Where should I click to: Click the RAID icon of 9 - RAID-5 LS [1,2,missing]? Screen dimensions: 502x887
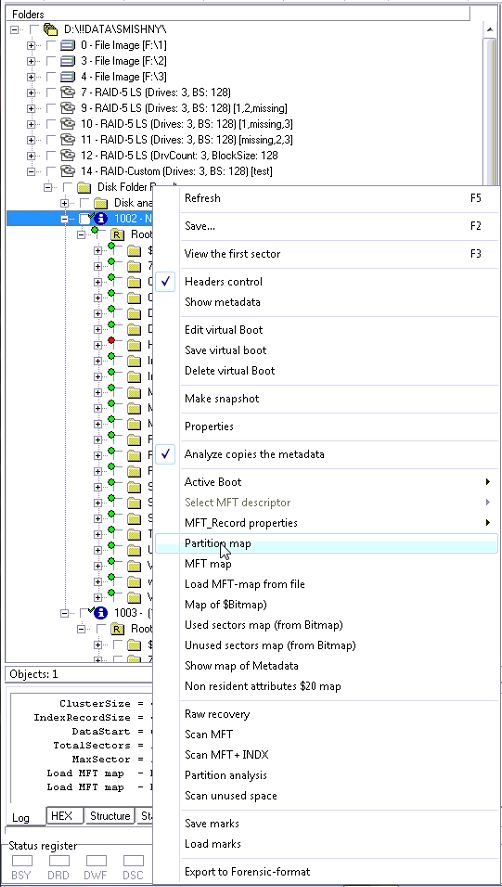68,108
